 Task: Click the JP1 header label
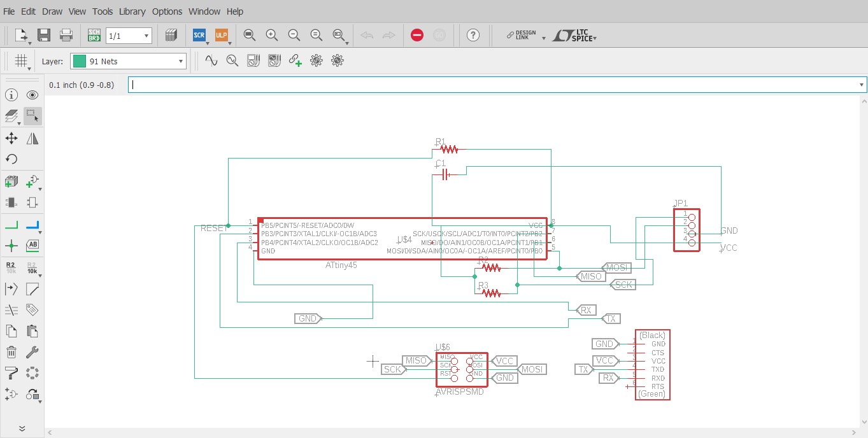(x=680, y=204)
